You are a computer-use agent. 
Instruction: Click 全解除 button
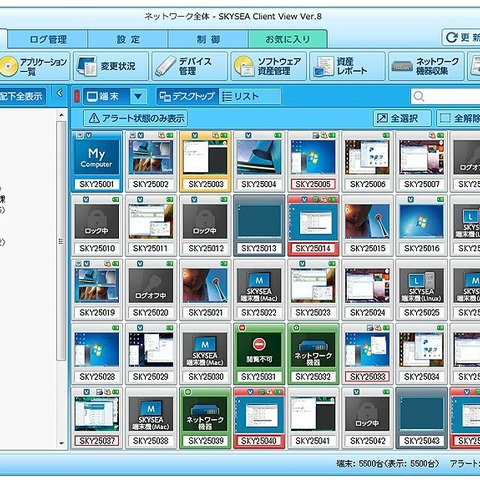click(x=458, y=118)
